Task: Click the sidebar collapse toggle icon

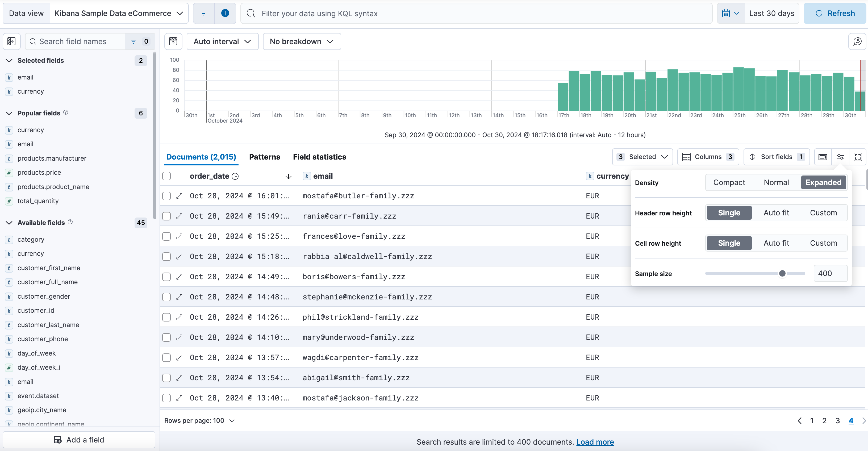Action: click(x=11, y=41)
